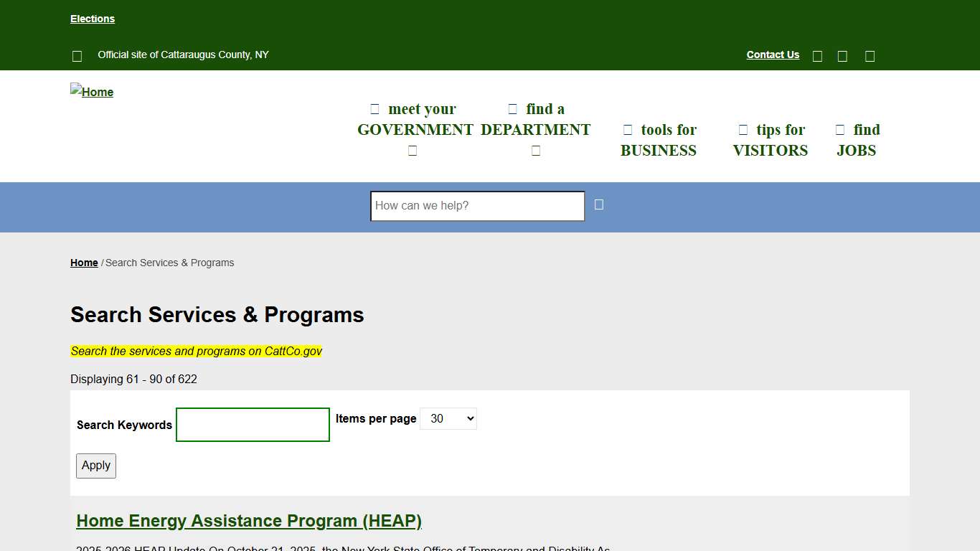Click the rightmost social media icon near Contact Us
Screen dimensions: 980x551
coord(869,55)
